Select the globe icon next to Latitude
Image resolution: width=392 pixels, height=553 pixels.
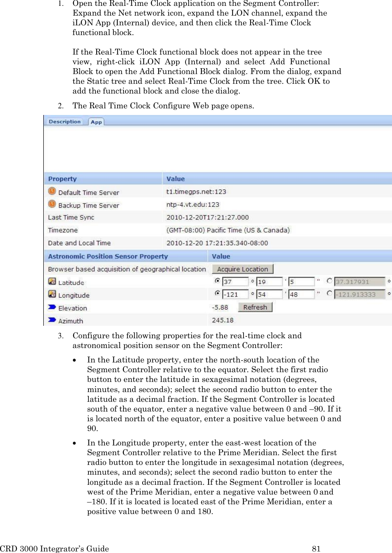pyautogui.click(x=52, y=282)
